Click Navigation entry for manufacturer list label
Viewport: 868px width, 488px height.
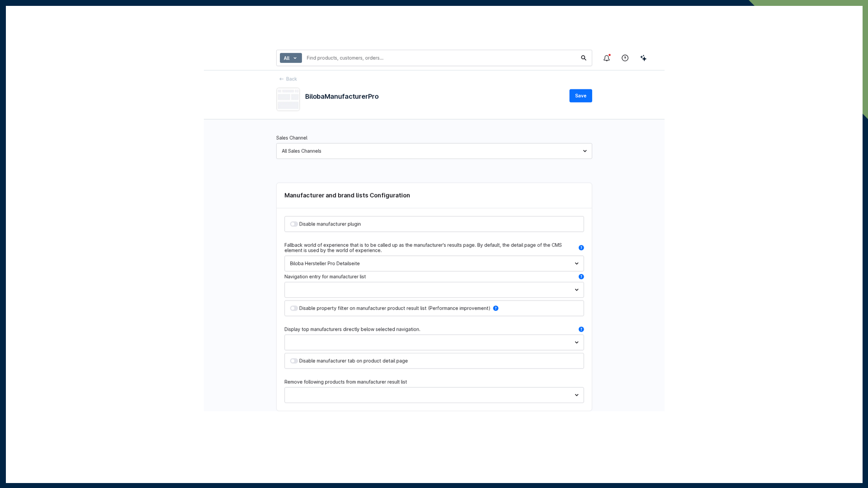[x=325, y=277]
